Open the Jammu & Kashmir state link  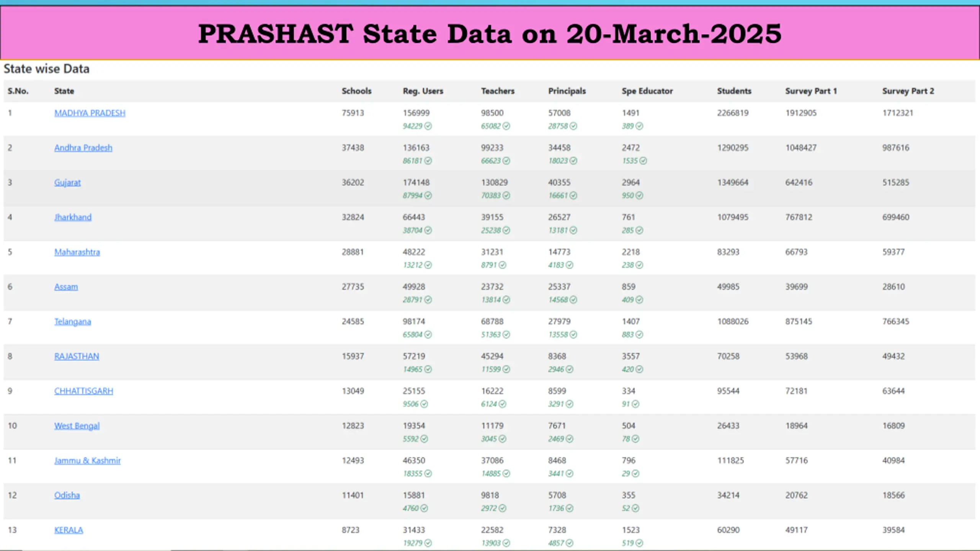[x=87, y=461]
